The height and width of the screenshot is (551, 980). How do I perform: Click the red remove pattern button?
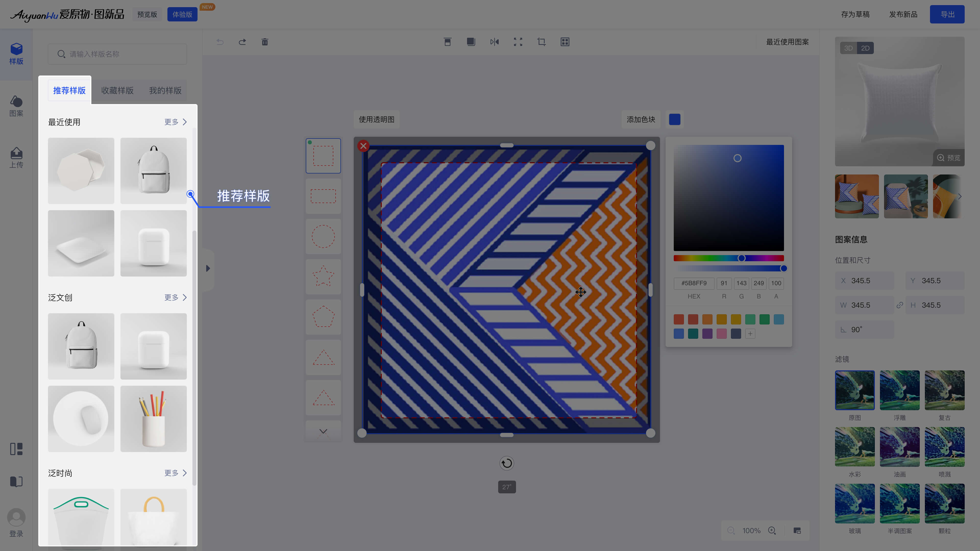363,146
